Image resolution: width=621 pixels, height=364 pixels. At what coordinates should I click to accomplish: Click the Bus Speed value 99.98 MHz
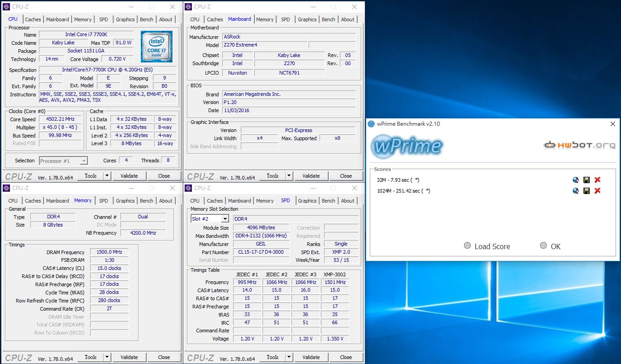click(x=60, y=136)
